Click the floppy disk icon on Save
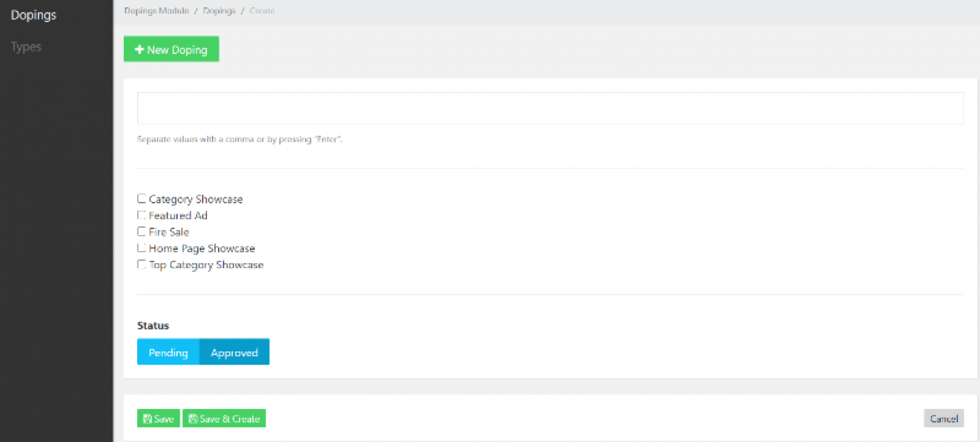 (x=147, y=419)
